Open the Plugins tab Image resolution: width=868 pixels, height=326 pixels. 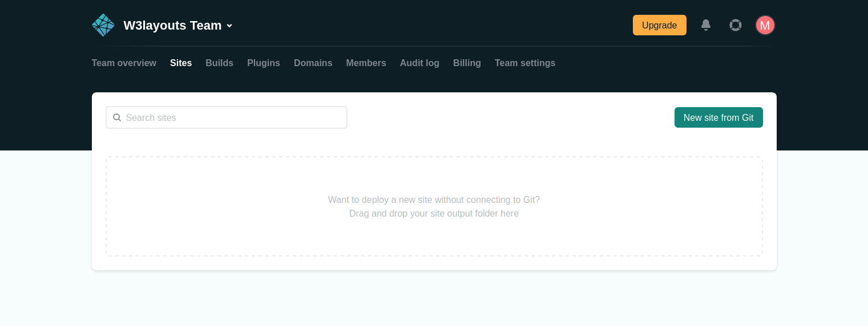point(264,63)
